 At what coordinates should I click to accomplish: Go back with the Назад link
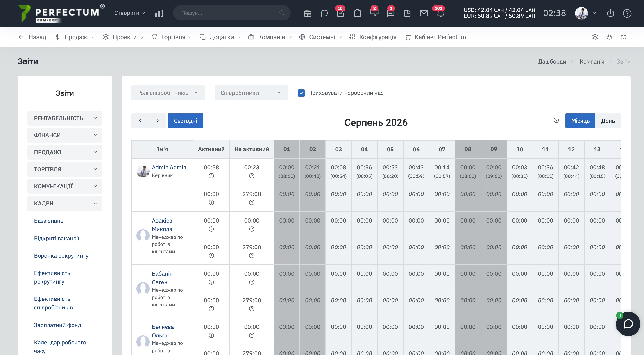tap(32, 37)
